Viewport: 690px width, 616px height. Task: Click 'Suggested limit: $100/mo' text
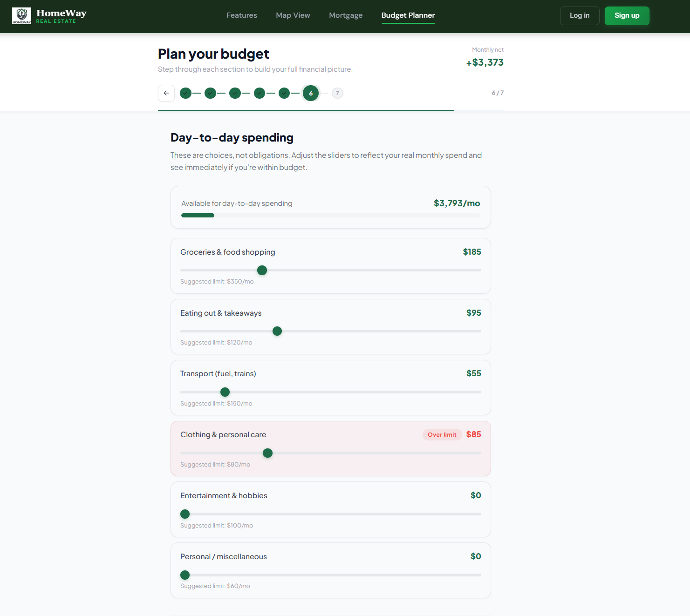[x=217, y=526]
